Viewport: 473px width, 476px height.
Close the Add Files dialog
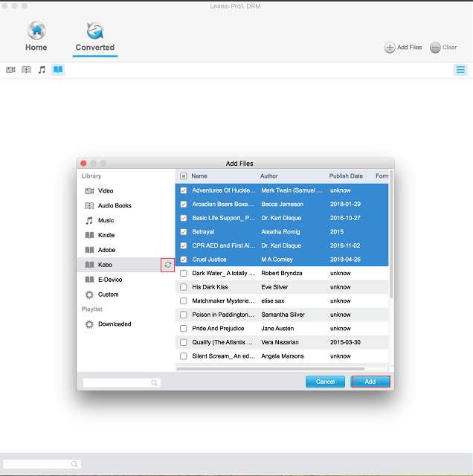[x=83, y=164]
